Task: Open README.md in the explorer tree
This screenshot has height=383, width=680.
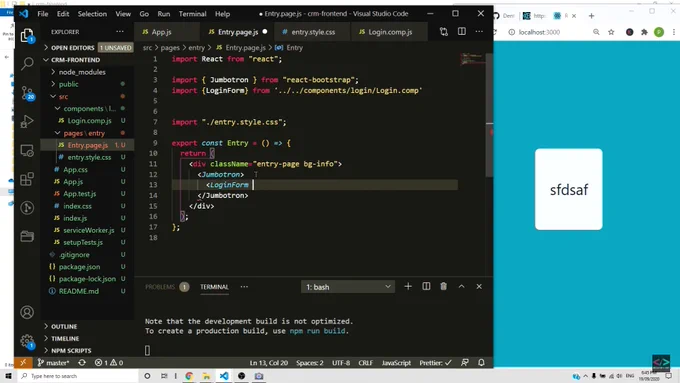Action: (x=78, y=291)
